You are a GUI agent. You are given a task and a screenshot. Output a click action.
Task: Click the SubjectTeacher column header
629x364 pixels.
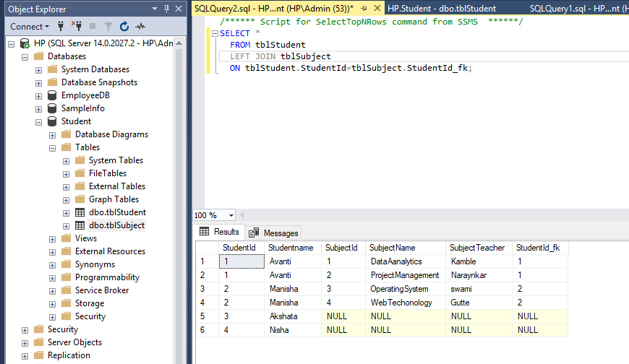(x=479, y=248)
